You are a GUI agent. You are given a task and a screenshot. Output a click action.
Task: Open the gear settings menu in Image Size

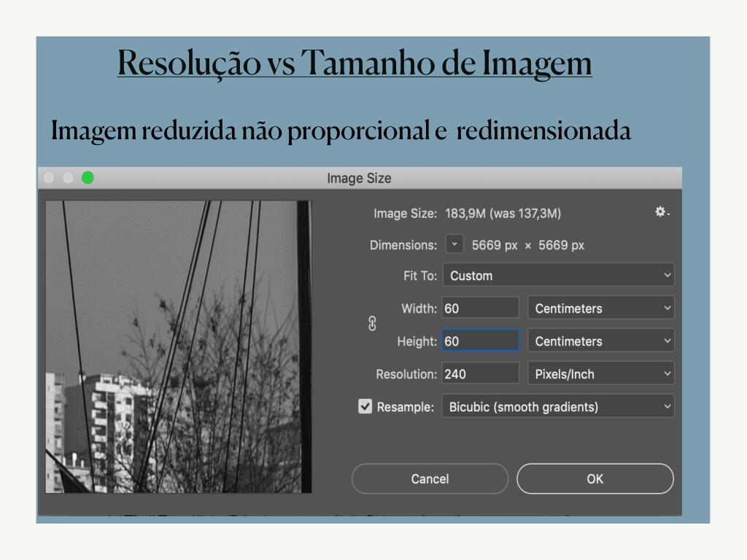click(661, 212)
